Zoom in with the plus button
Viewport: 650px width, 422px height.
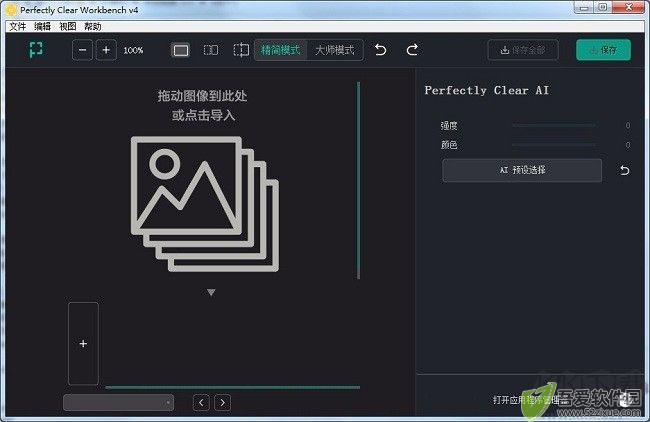pyautogui.click(x=106, y=50)
